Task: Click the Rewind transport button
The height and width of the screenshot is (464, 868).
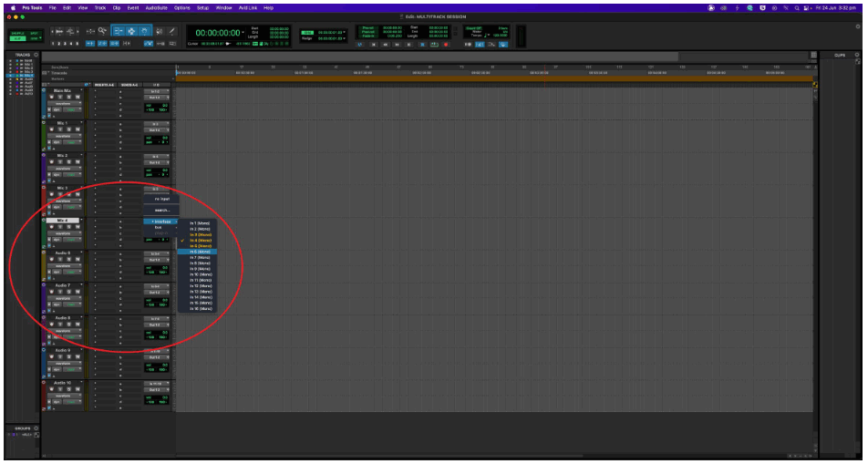Action: tap(386, 45)
